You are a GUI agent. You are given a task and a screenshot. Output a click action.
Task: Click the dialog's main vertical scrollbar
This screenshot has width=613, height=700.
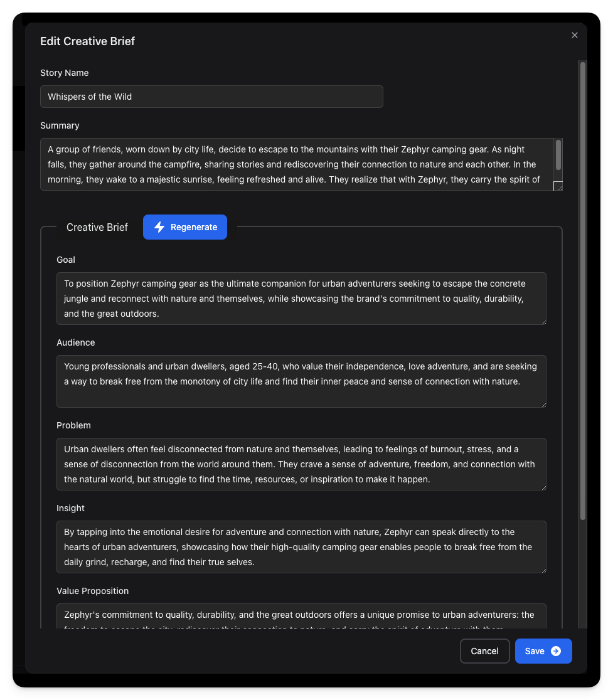tap(583, 291)
